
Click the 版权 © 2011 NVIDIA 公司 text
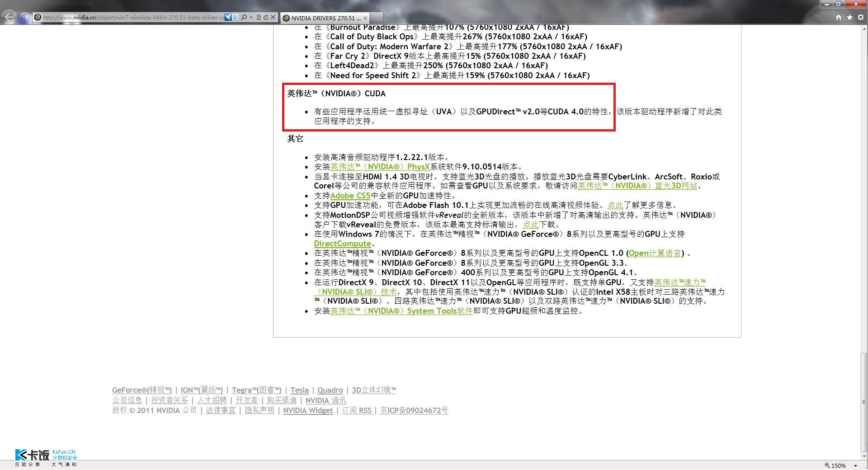(x=154, y=410)
